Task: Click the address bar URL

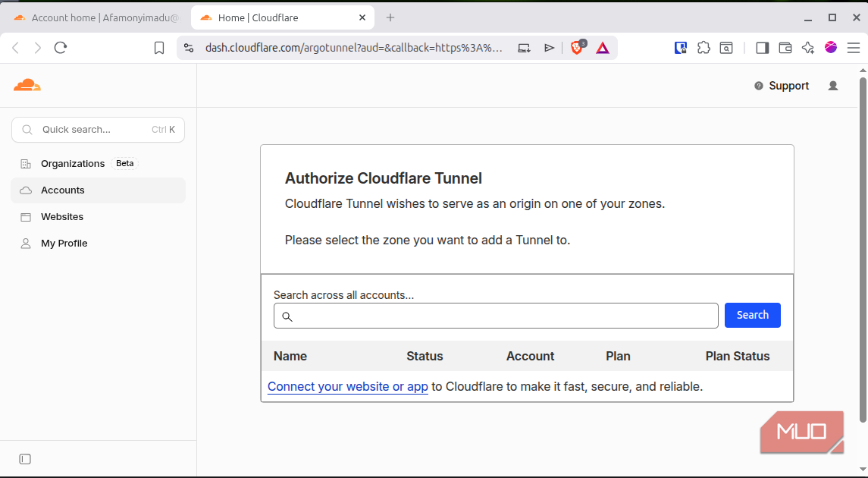Action: click(354, 49)
